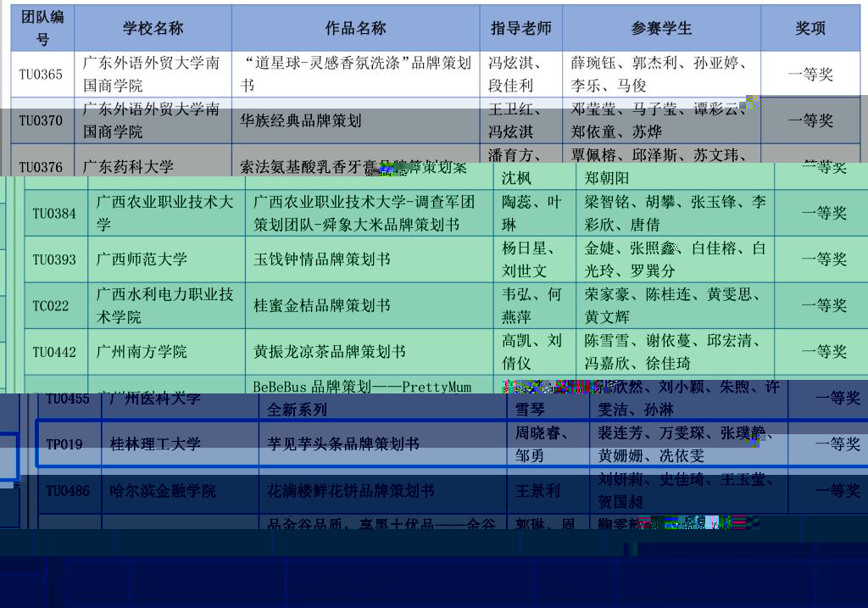This screenshot has height=608, width=868.
Task: Click the student cell starting with 刘妍莉
Action: coord(688,491)
